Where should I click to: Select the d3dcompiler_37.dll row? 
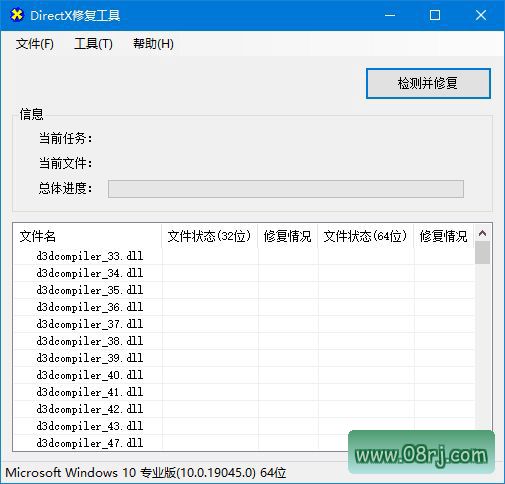[x=244, y=324]
